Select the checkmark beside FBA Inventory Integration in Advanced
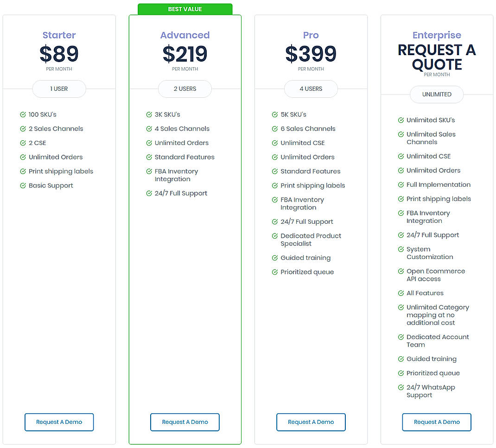The height and width of the screenshot is (448, 496). click(148, 171)
